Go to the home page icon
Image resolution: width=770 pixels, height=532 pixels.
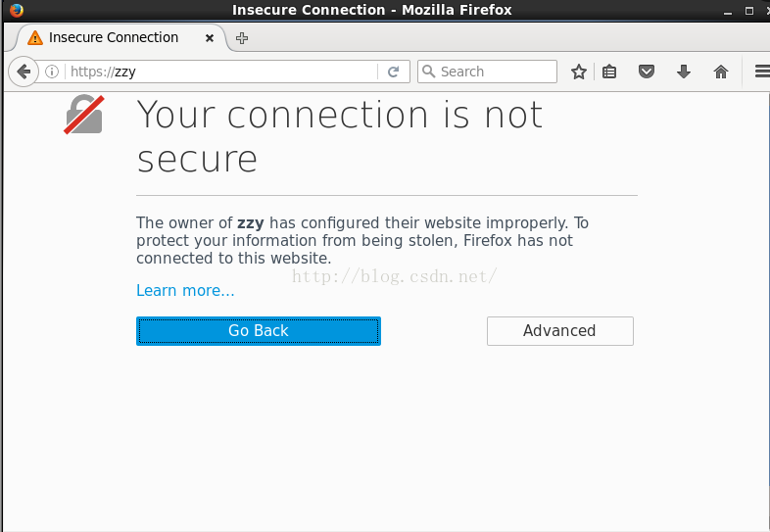tap(721, 72)
